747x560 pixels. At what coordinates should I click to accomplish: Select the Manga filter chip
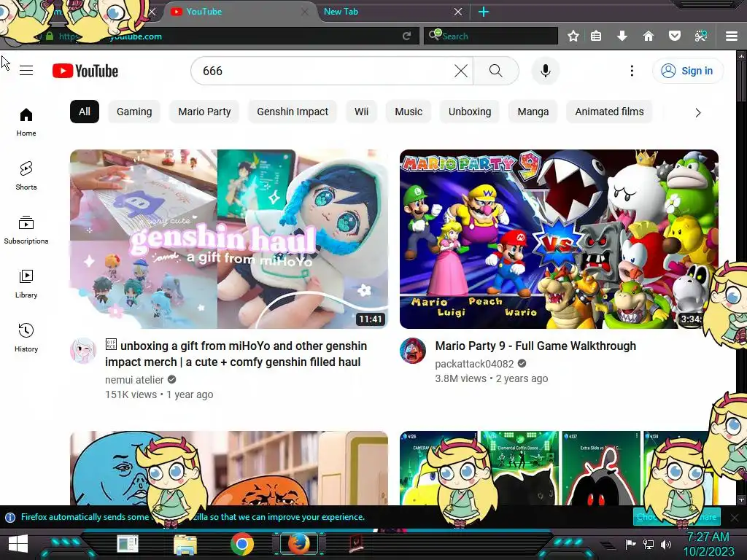click(x=533, y=112)
